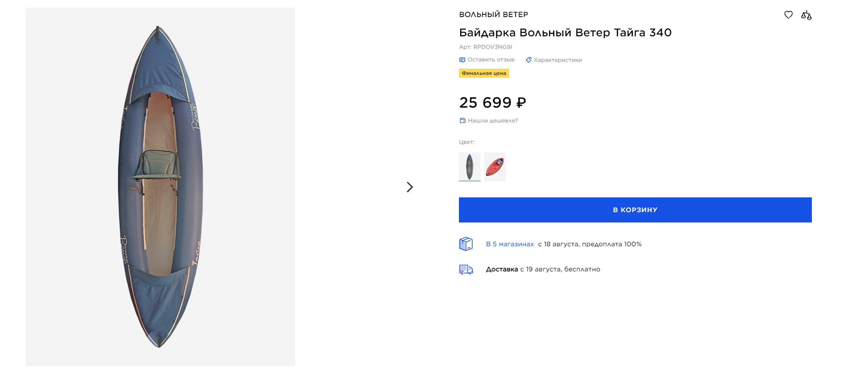Click the product title Байдарка Вольный Ветер Тайга 340
The height and width of the screenshot is (388, 868).
(x=565, y=33)
